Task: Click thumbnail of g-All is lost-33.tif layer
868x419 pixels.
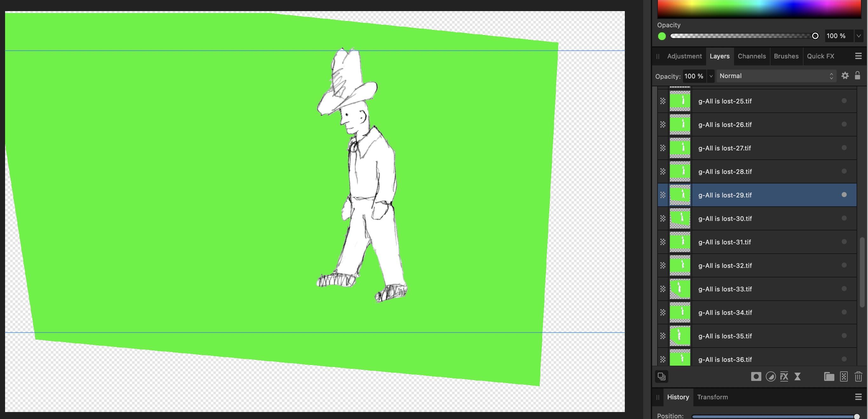Action: pyautogui.click(x=680, y=289)
